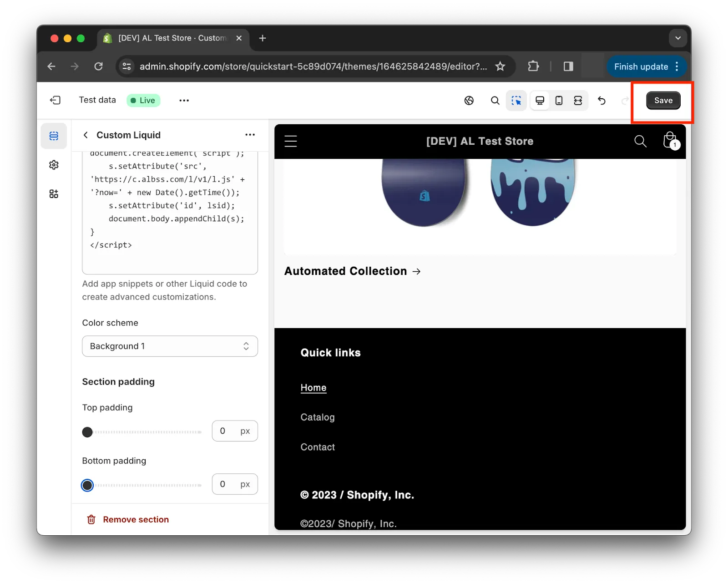This screenshot has width=728, height=584.
Task: Close the [DEV] AL Test Store tab
Action: pos(239,38)
